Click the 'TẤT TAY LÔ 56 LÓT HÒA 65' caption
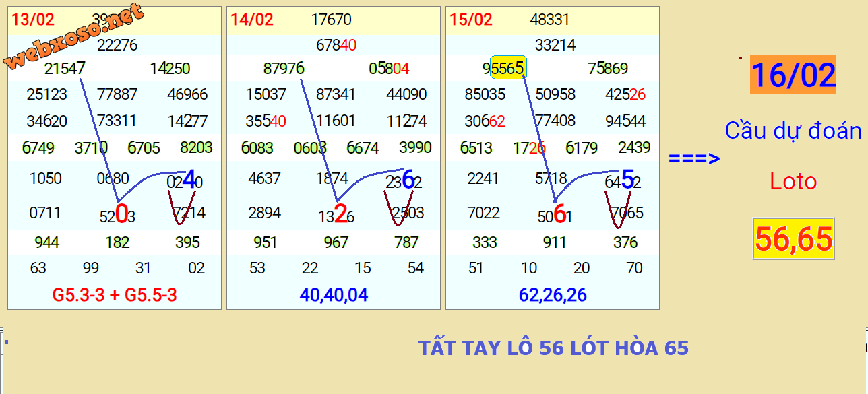 click(x=553, y=348)
